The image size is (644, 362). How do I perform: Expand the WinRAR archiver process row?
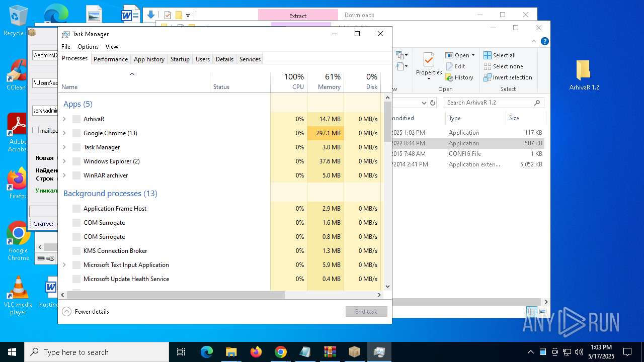[x=64, y=175]
